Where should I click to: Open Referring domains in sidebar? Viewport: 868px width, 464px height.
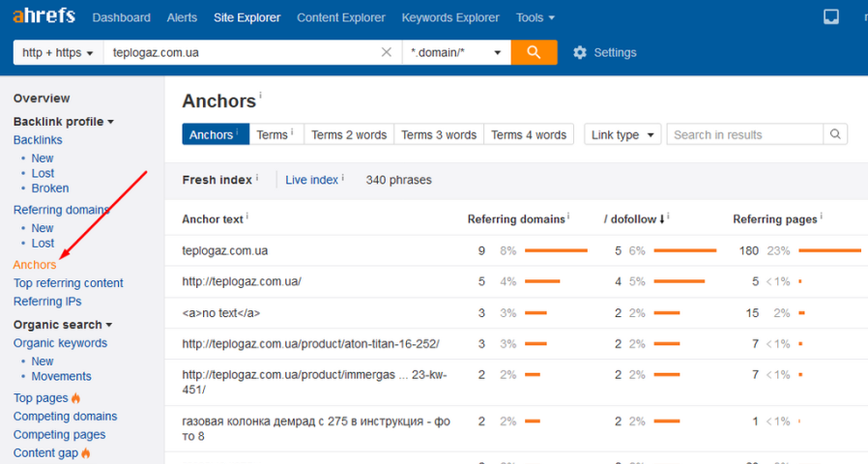[x=62, y=210]
